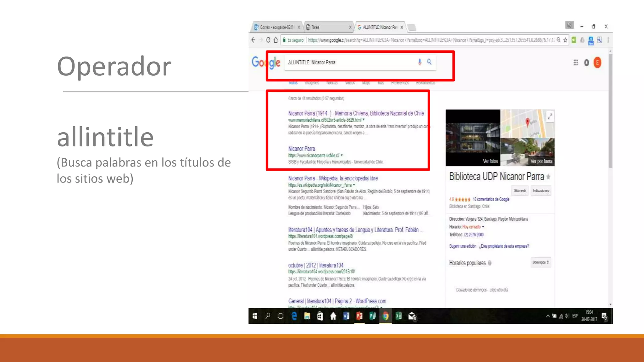Open the Windows Start menu

point(255,316)
